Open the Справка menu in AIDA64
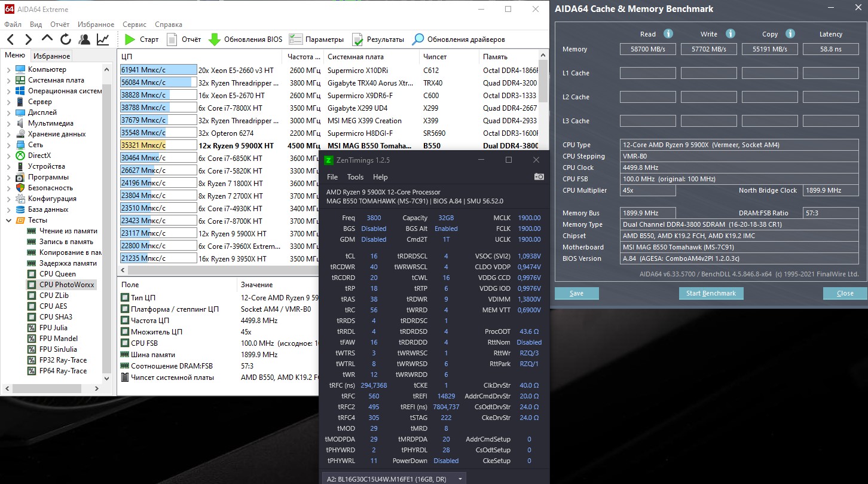868x484 pixels. pyautogui.click(x=169, y=25)
